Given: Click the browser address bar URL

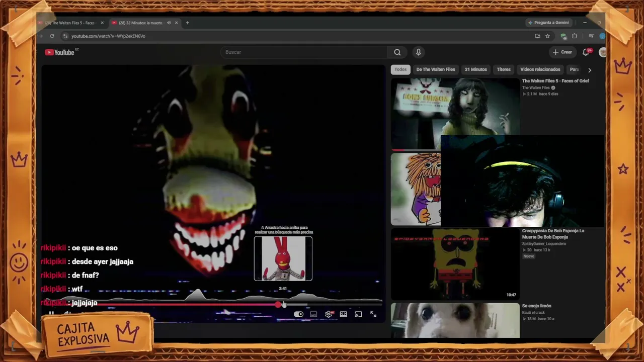Looking at the screenshot, I should [108, 36].
